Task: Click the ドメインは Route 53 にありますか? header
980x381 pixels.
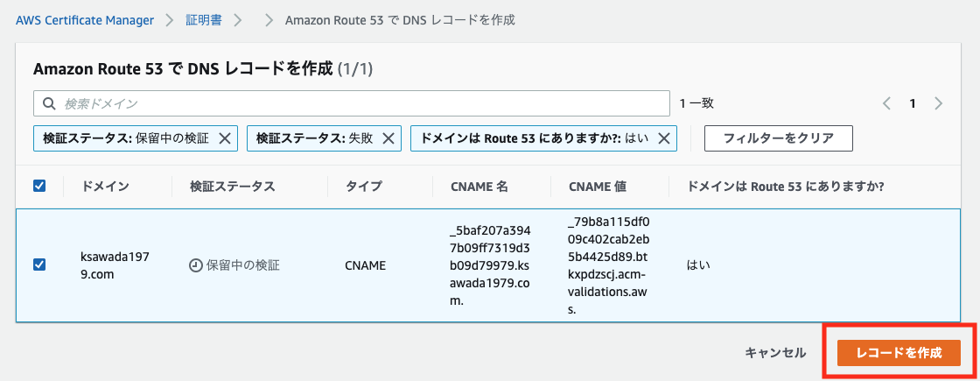Action: (785, 186)
